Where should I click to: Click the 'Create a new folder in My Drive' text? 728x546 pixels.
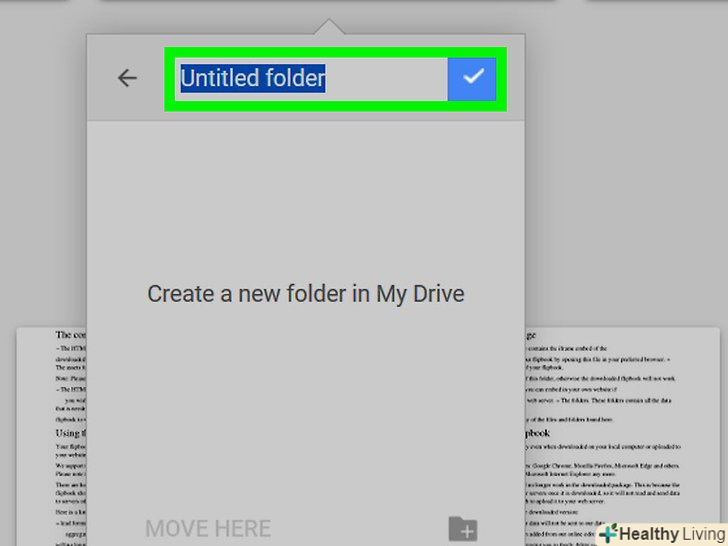[306, 294]
